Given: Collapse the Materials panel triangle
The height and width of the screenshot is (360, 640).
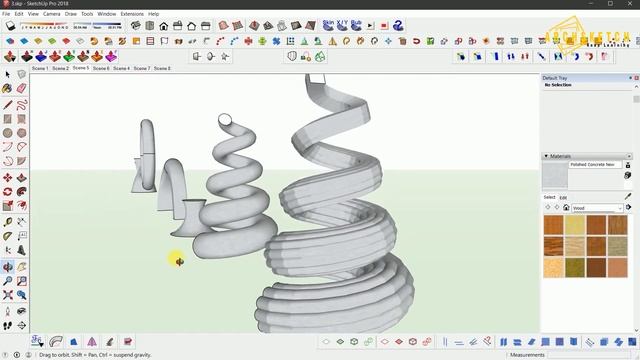Looking at the screenshot, I should pos(546,156).
